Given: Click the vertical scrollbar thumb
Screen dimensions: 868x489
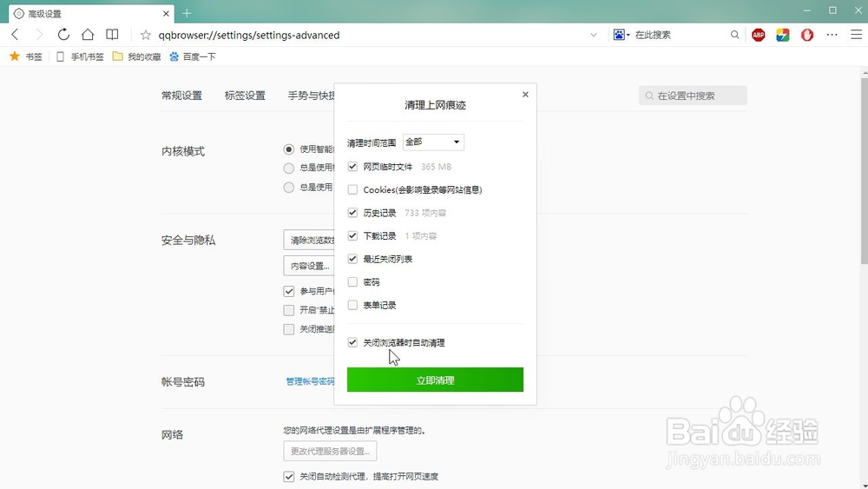Looking at the screenshot, I should click(865, 171).
